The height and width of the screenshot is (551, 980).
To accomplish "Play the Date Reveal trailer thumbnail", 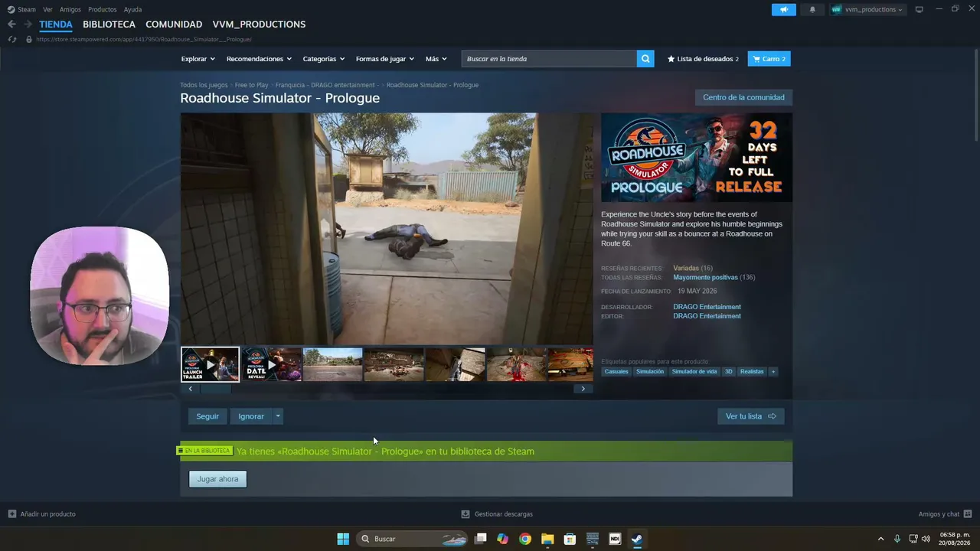I will pos(272,364).
